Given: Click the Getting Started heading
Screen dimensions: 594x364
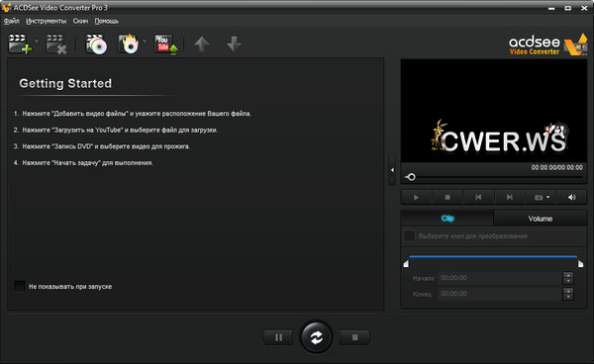Looking at the screenshot, I should click(65, 83).
